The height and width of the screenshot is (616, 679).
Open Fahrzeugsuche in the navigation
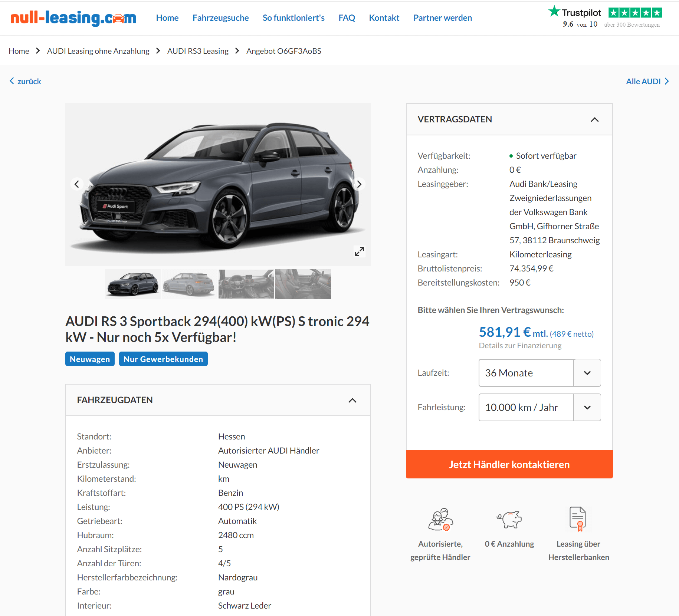click(220, 18)
